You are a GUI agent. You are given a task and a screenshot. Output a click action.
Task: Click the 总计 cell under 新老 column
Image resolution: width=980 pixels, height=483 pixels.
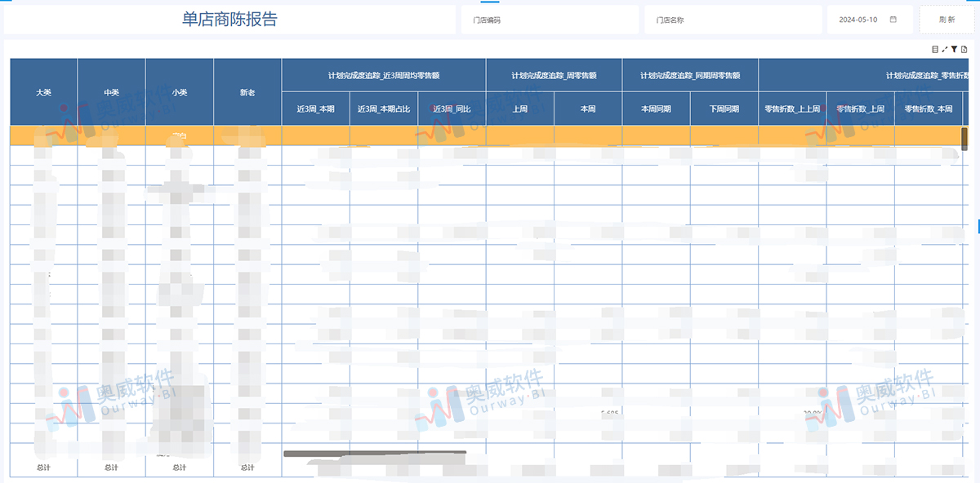(247, 467)
